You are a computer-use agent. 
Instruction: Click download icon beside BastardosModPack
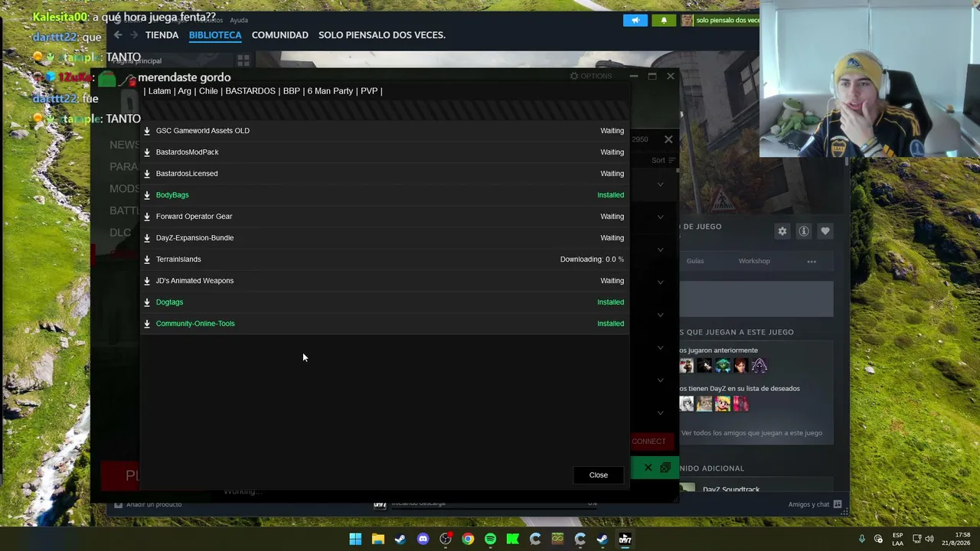147,152
